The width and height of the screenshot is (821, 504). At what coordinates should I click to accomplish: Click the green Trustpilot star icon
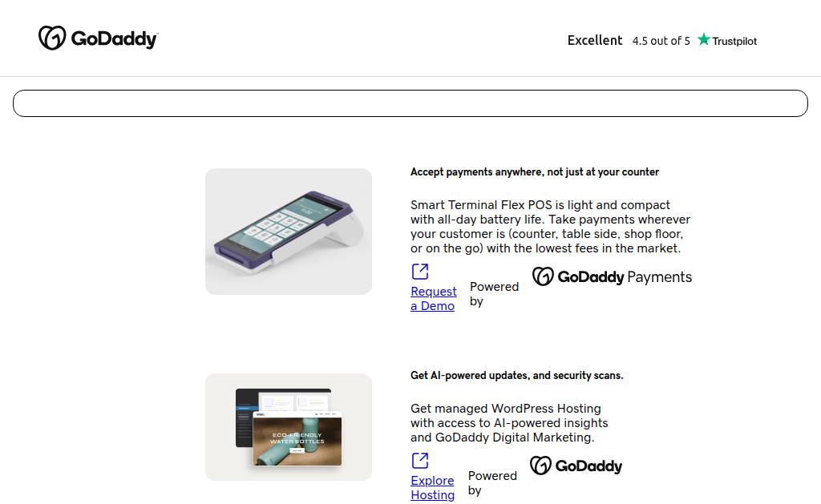tap(704, 39)
